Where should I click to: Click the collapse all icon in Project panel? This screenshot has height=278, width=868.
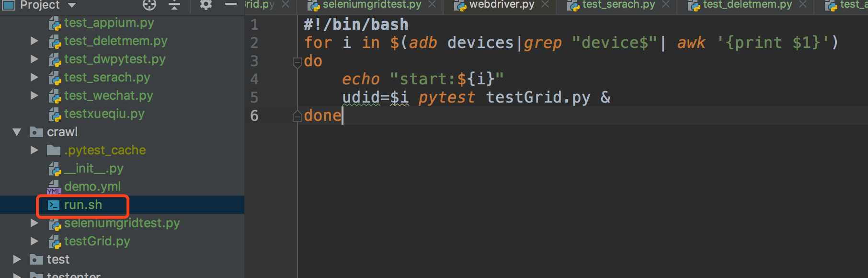point(174,5)
